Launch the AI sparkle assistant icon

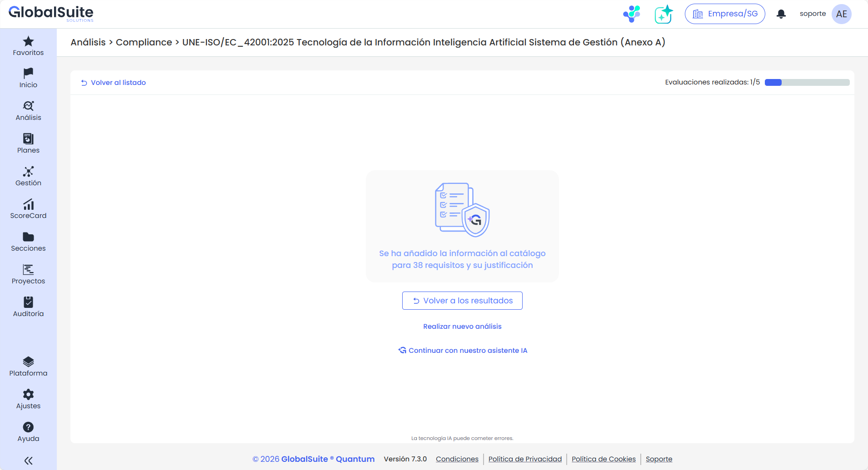click(663, 14)
